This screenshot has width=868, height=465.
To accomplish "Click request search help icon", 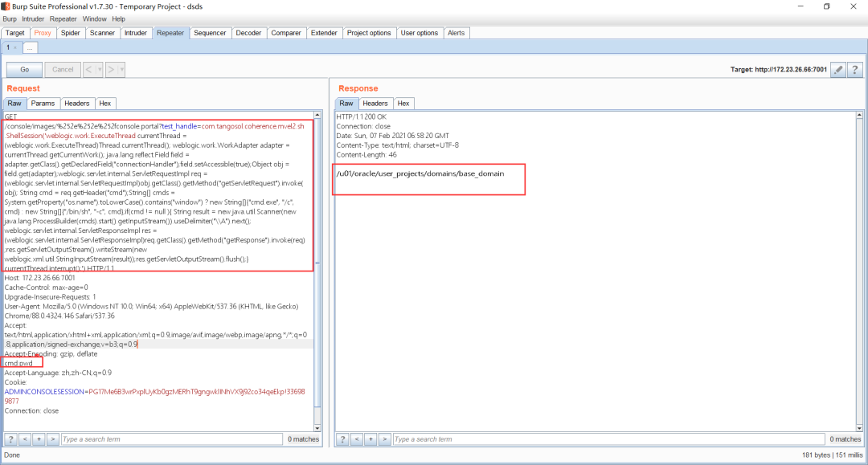I will pos(10,439).
